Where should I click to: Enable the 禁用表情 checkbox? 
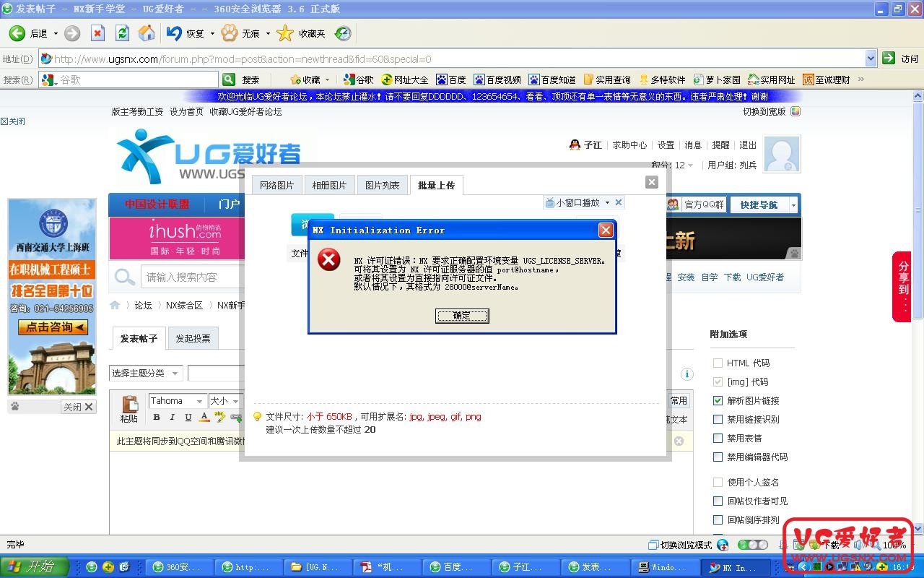(x=718, y=438)
